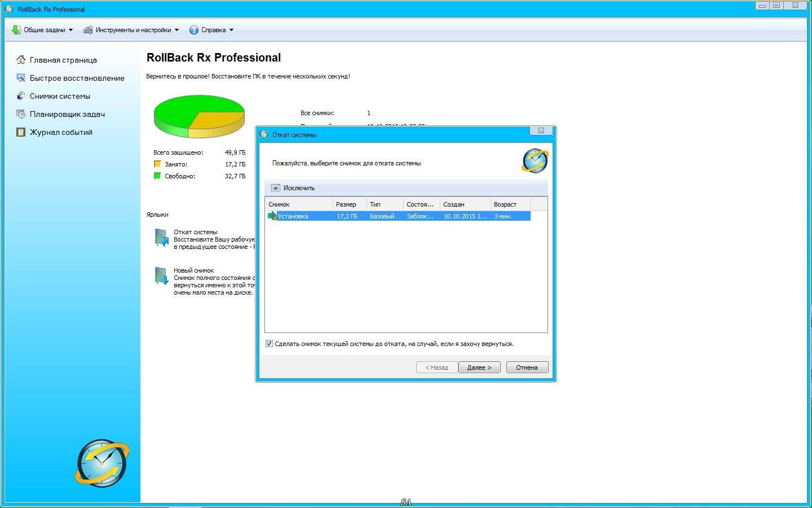The width and height of the screenshot is (812, 508).
Task: Open Быстрое восстановление page
Action: click(77, 78)
